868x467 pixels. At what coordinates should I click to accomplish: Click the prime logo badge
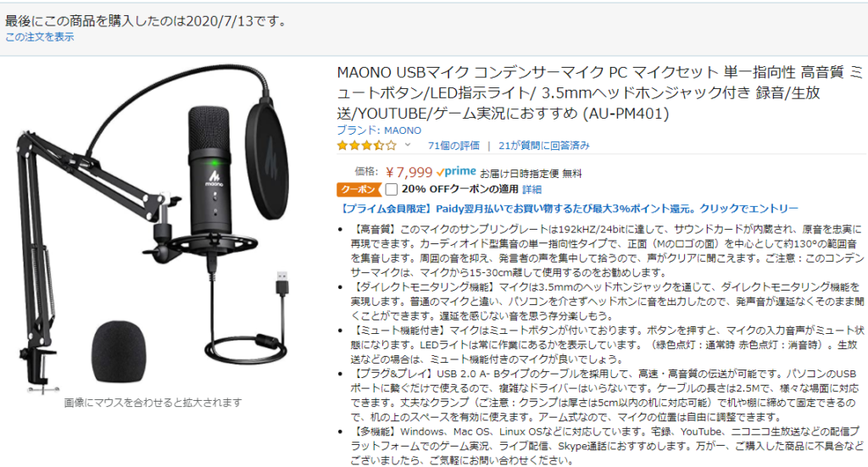456,171
